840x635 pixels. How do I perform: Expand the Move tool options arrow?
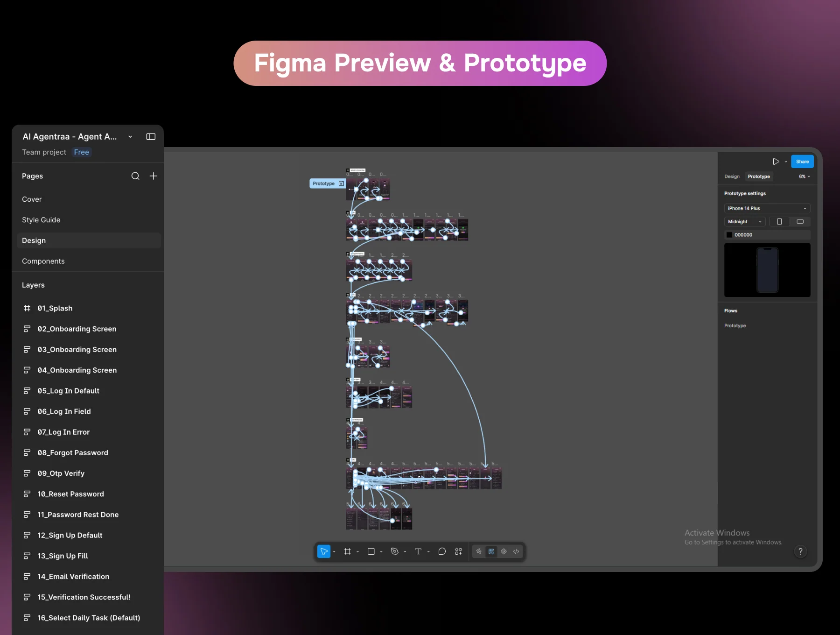point(334,552)
